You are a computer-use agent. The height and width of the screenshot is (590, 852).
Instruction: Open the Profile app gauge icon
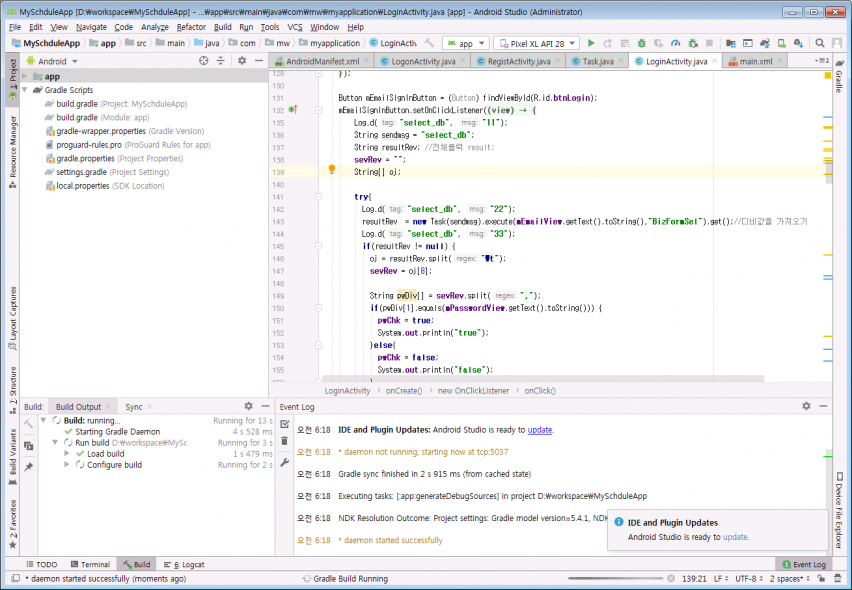point(675,43)
